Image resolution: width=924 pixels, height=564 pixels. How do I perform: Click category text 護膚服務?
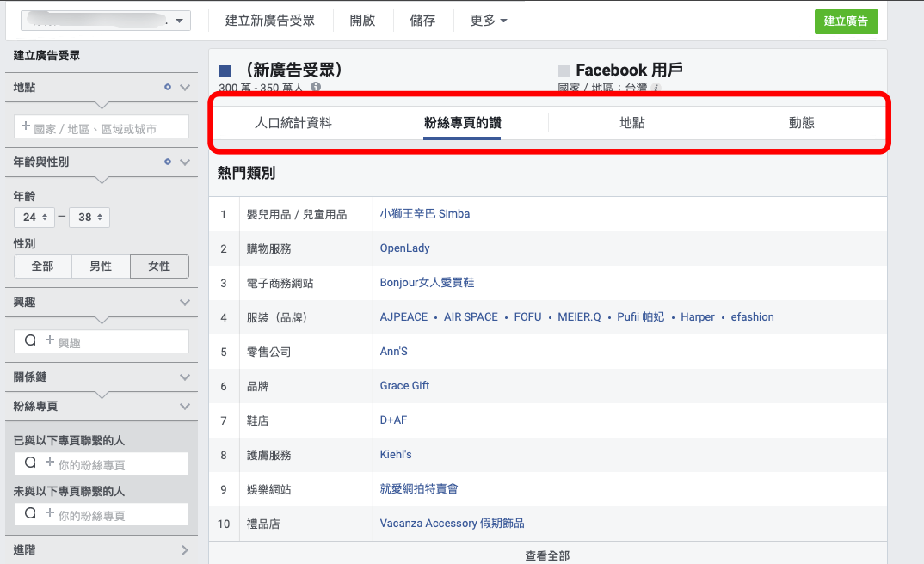(x=268, y=455)
